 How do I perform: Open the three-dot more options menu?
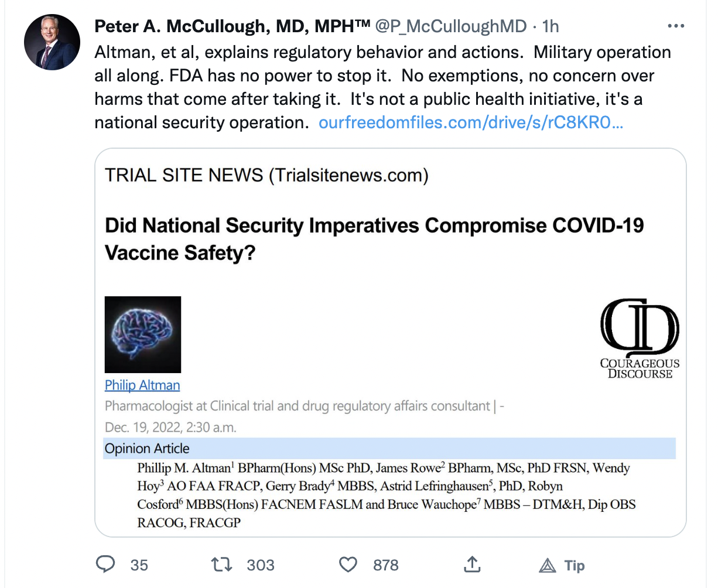(x=676, y=26)
